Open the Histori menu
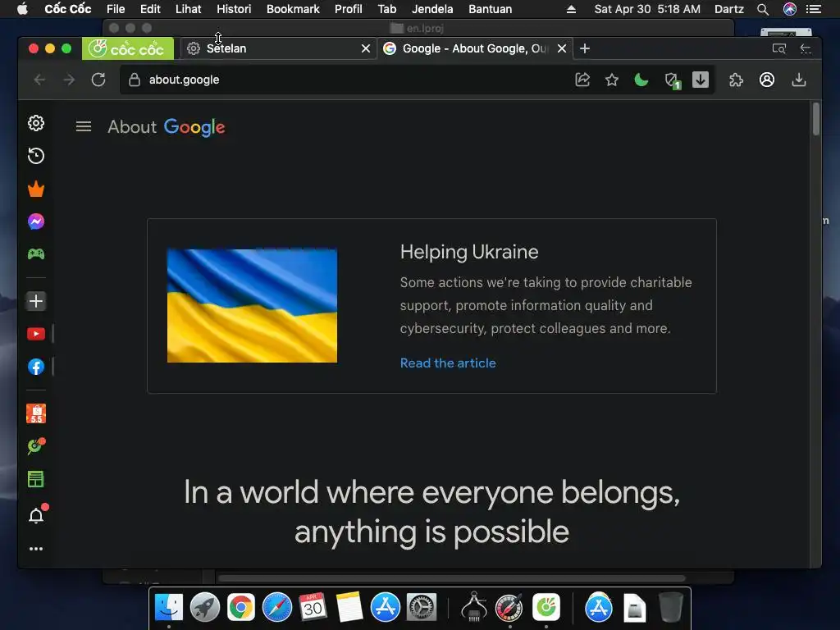 click(x=234, y=9)
